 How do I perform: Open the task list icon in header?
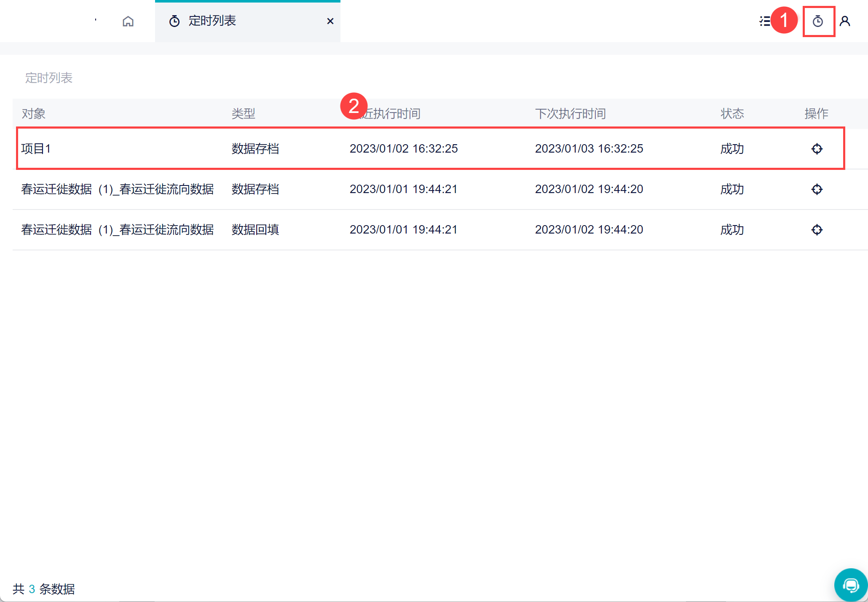(x=765, y=21)
